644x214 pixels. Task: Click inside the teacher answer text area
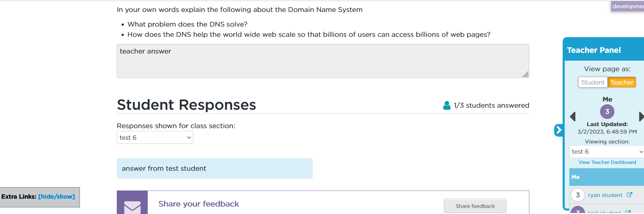323,61
